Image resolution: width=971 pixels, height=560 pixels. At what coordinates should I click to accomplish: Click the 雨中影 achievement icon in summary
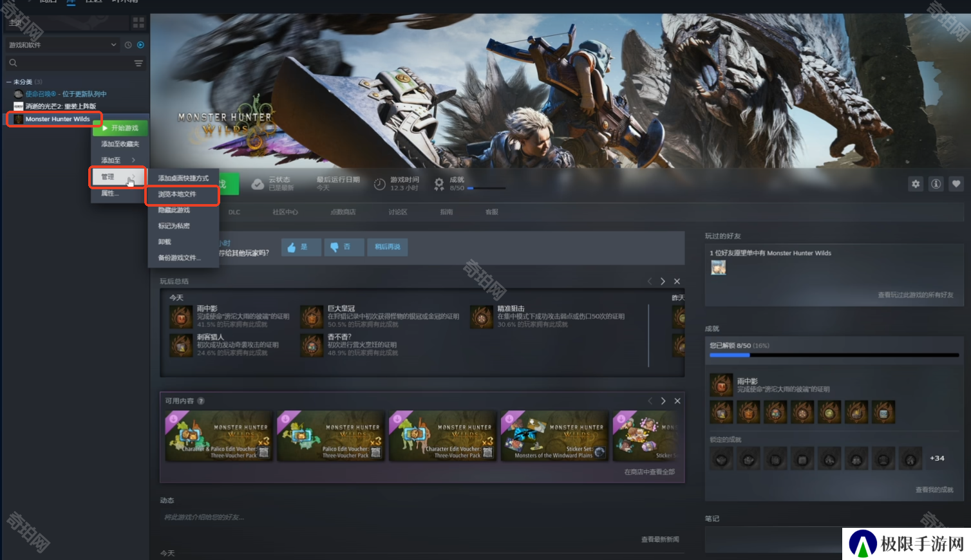(x=181, y=317)
